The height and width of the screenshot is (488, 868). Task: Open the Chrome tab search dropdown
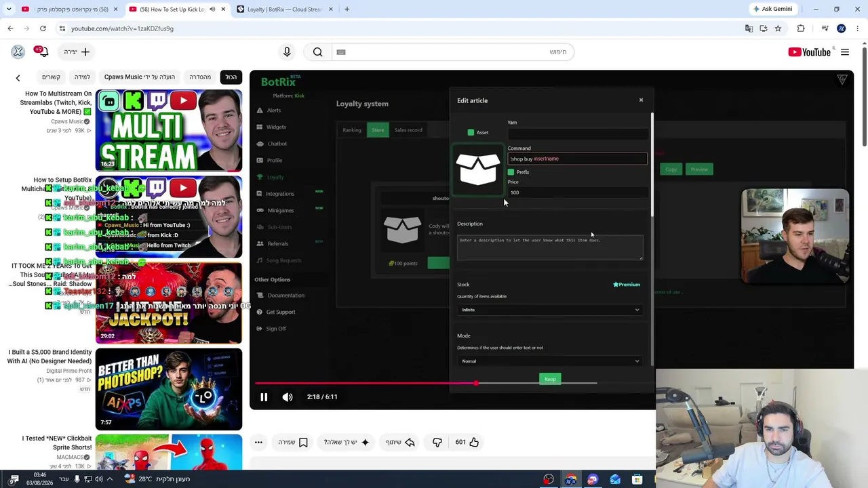9,9
